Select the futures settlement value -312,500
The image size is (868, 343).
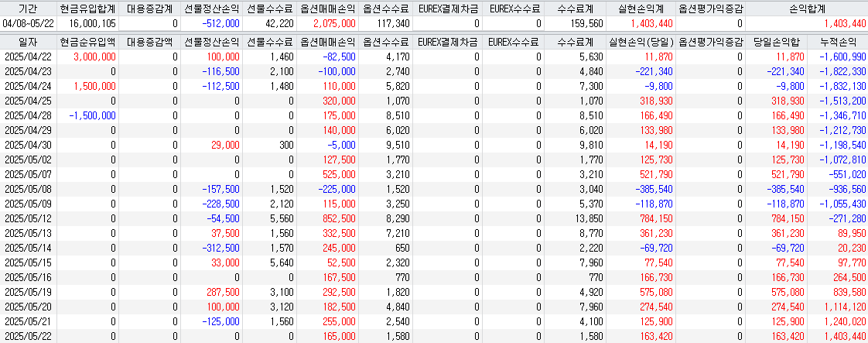point(222,248)
